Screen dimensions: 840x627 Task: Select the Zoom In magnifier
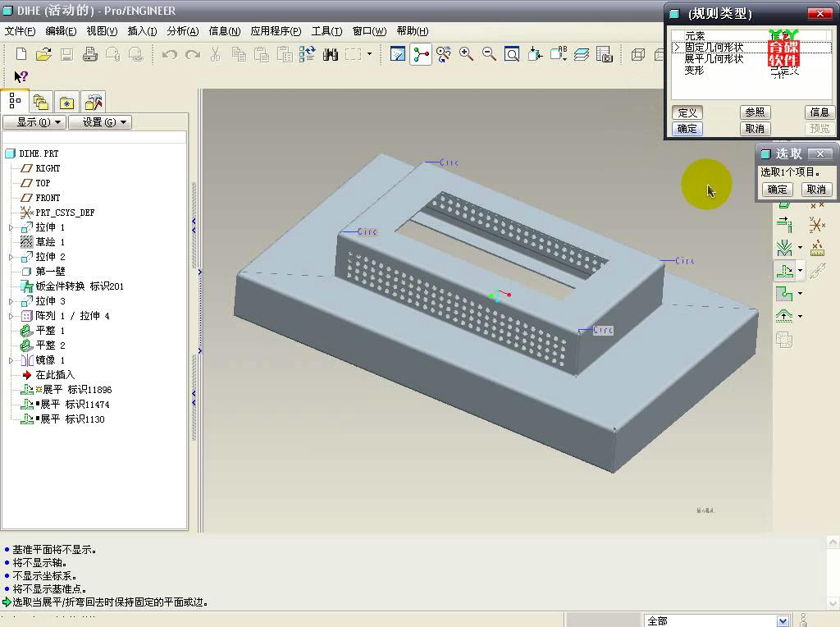[467, 54]
